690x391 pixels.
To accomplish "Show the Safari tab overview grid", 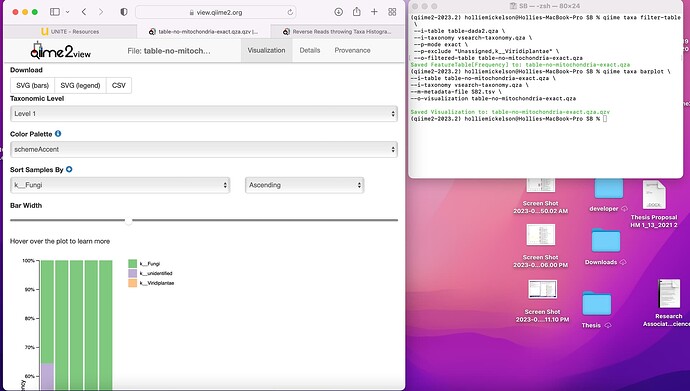I will tap(392, 12).
